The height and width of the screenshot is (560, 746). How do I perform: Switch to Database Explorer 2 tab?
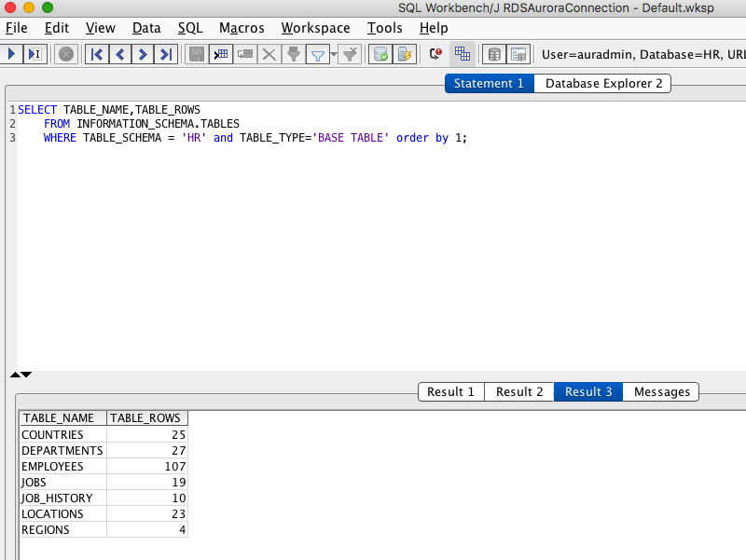point(603,84)
